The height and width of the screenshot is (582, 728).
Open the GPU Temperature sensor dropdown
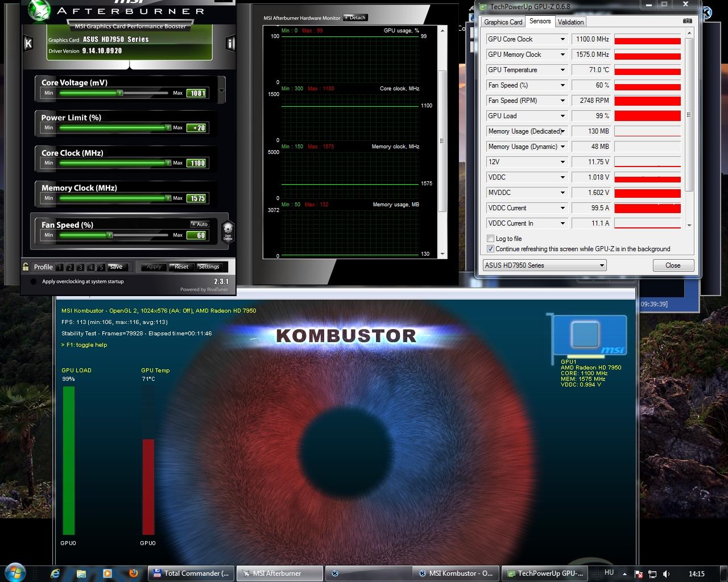tap(562, 70)
